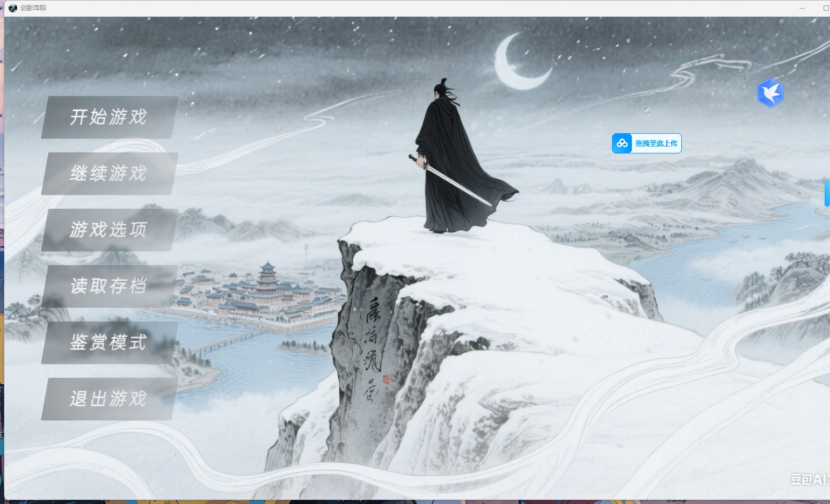Click the red seal stamp on the cliff

[x=386, y=379]
